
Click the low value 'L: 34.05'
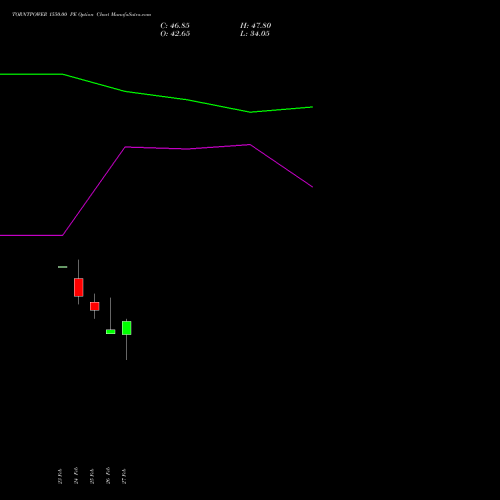255,34
